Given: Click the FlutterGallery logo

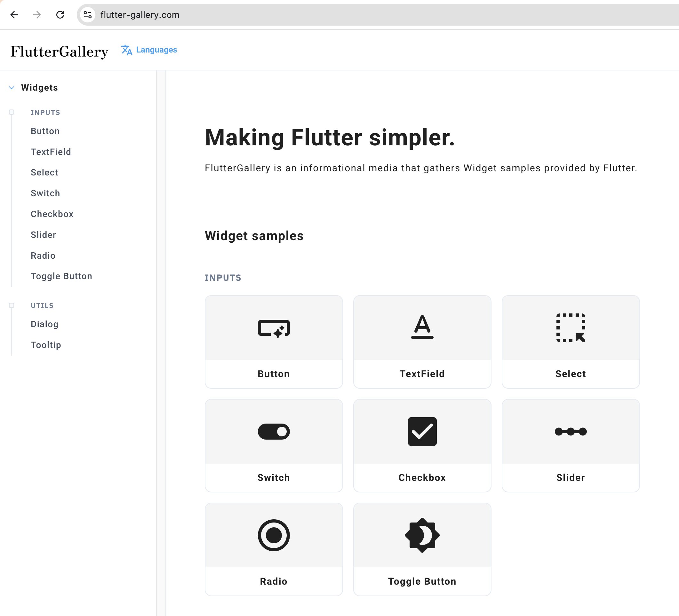Looking at the screenshot, I should (59, 52).
